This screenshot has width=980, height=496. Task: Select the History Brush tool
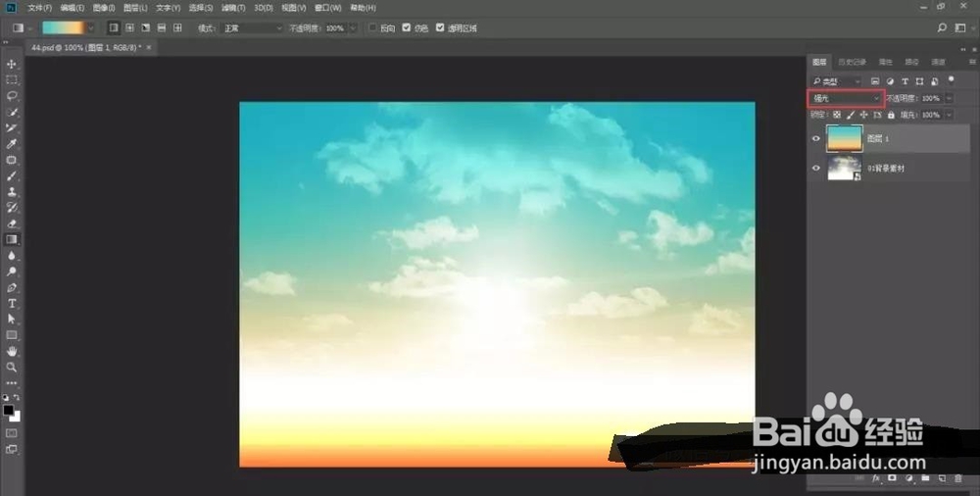(12, 208)
